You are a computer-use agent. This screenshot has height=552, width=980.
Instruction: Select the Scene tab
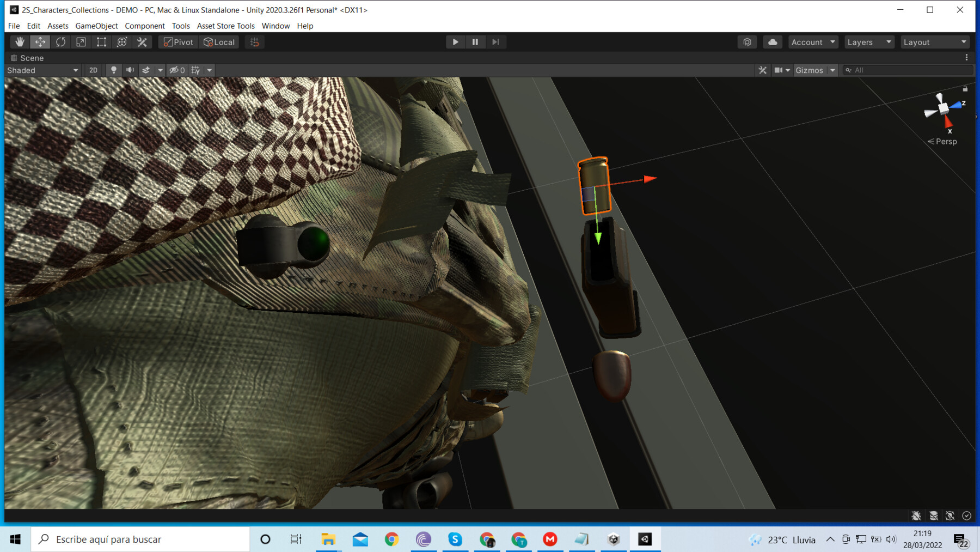click(x=27, y=58)
